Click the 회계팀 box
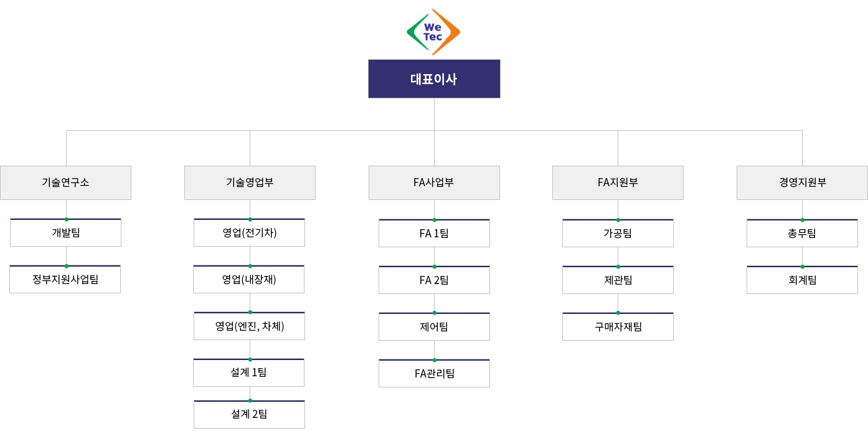 pos(802,280)
